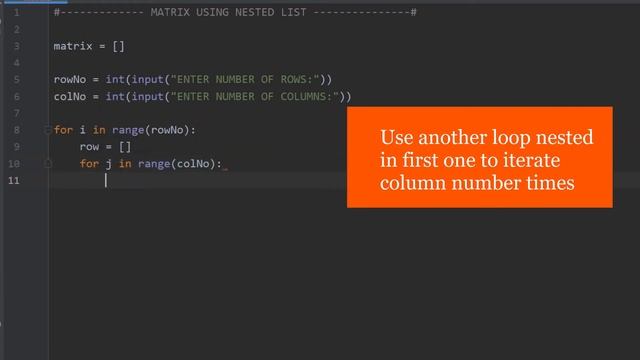Click line number 8 in the gutter
Viewport: 640px width, 360px height.
click(x=16, y=130)
